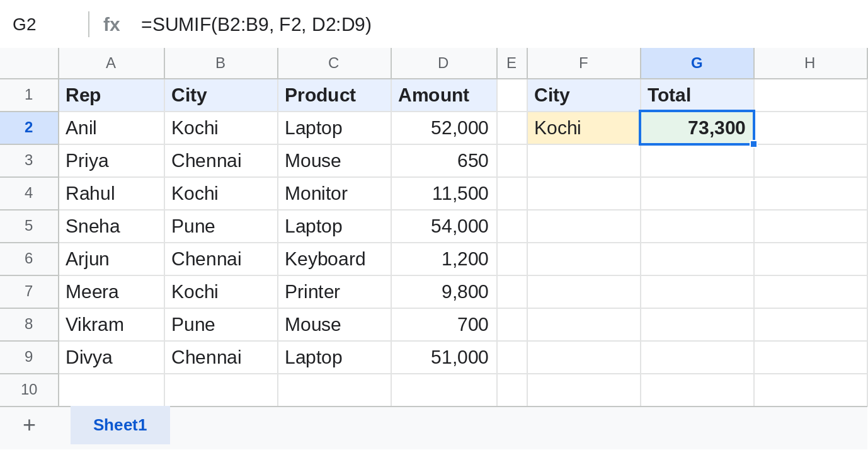Click the 700 amount cell
Image resolution: width=868 pixels, height=450 pixels.
click(444, 325)
